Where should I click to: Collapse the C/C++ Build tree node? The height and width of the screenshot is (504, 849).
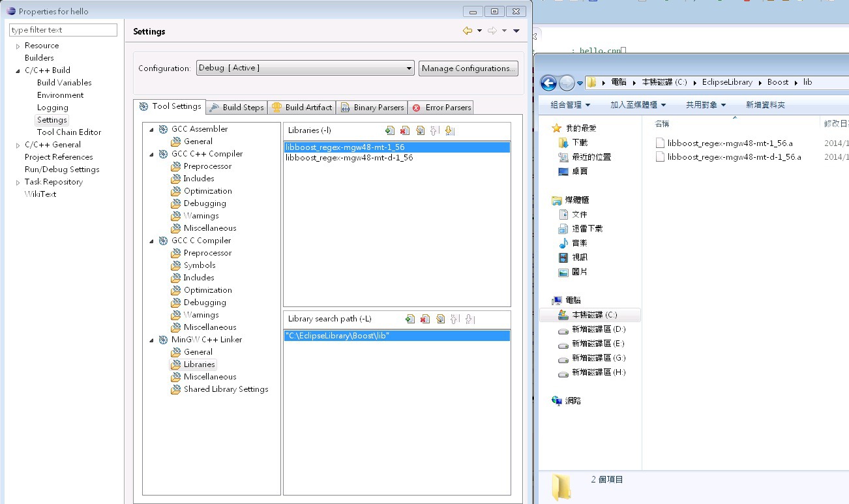click(x=18, y=70)
